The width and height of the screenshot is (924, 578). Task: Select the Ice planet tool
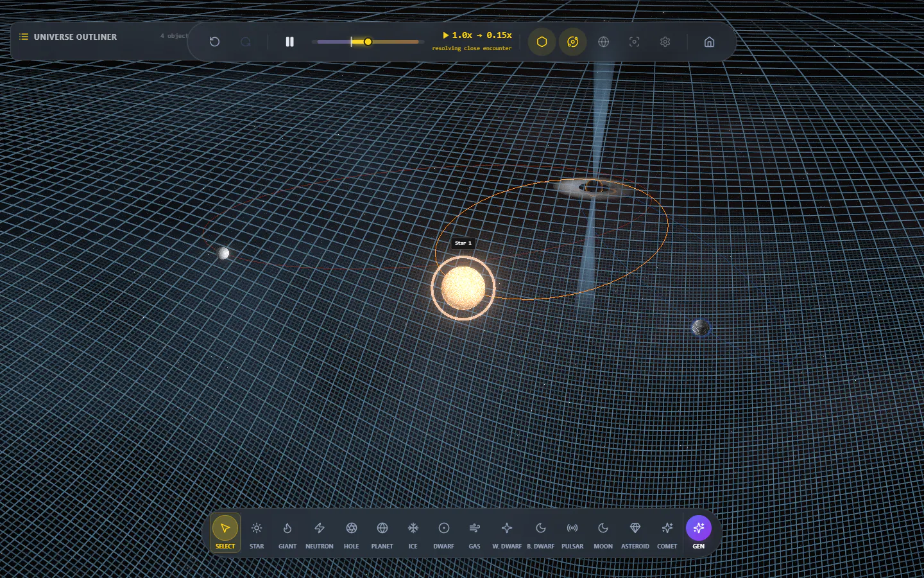[x=413, y=533]
